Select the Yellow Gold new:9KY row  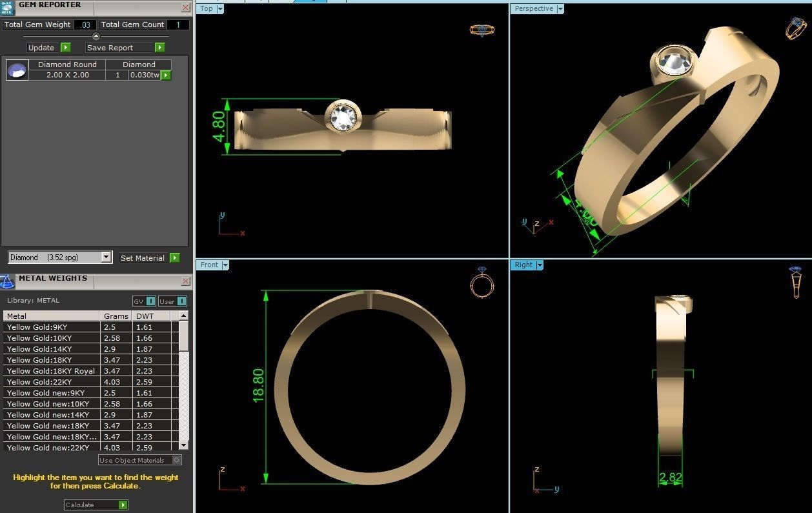click(x=91, y=393)
